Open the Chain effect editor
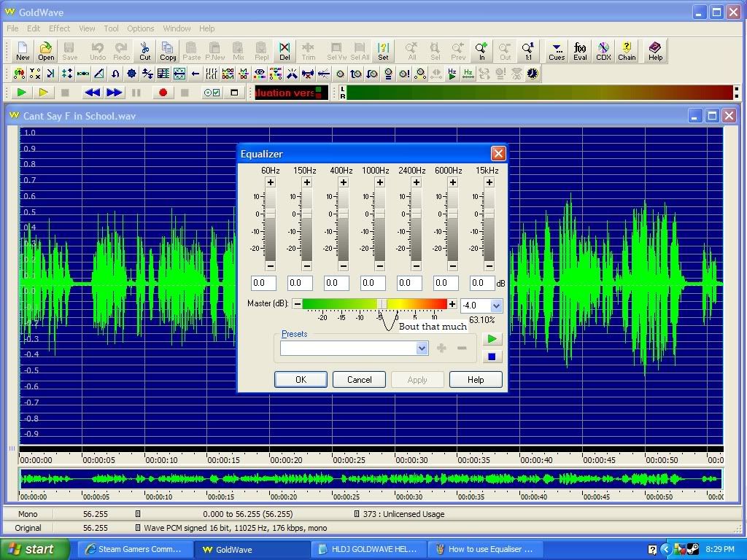The image size is (747, 560). click(627, 51)
